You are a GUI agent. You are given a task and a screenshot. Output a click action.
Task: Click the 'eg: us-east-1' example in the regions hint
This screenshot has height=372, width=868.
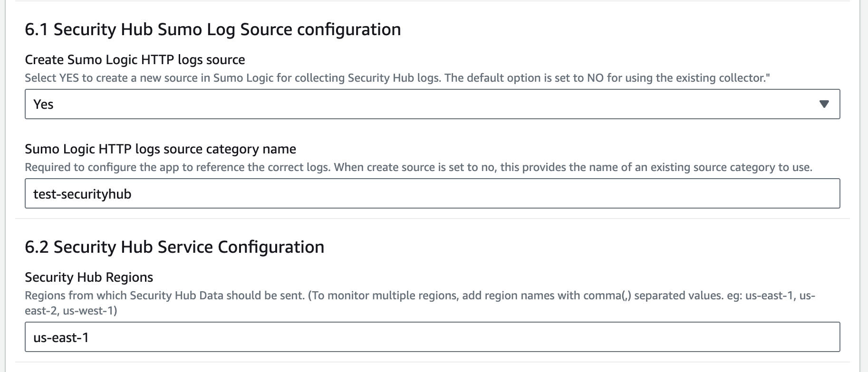point(760,296)
